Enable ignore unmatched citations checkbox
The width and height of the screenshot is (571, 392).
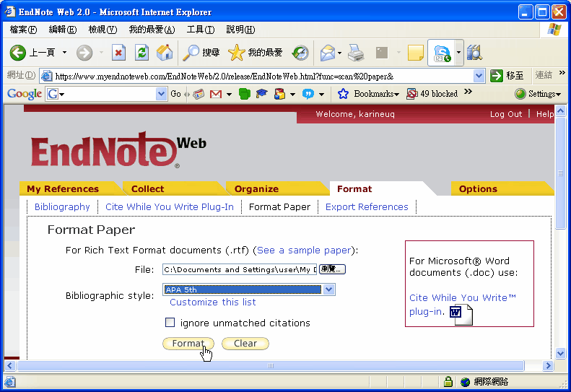point(170,323)
